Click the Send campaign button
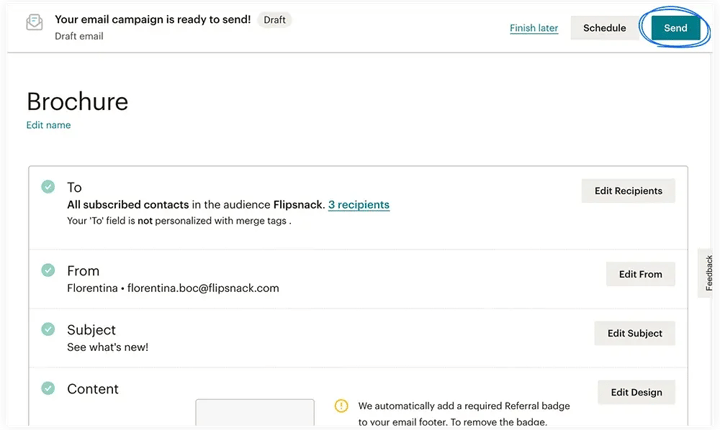The image size is (720, 430). click(675, 28)
